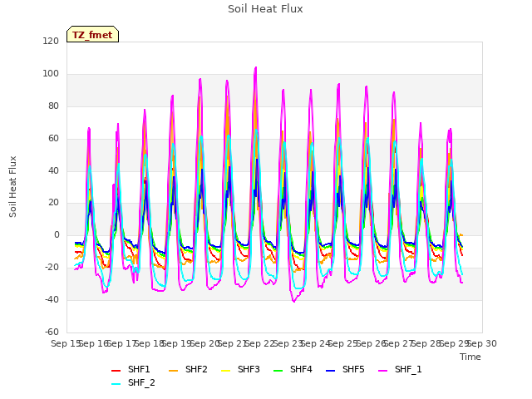Click the Sep 30 x-axis date label

point(482,343)
